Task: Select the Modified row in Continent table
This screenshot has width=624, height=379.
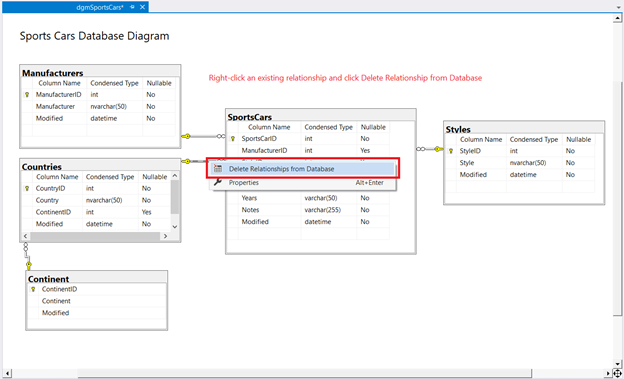Action: point(97,313)
